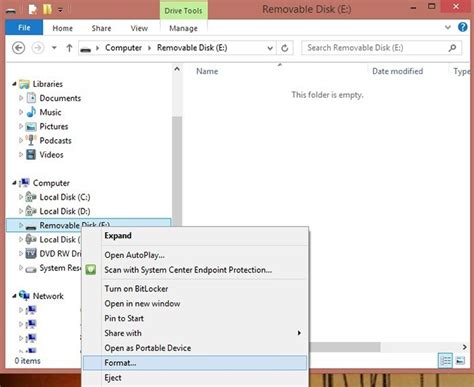474x387 pixels.
Task: Open the Manage ribbon tab
Action: pos(183,28)
